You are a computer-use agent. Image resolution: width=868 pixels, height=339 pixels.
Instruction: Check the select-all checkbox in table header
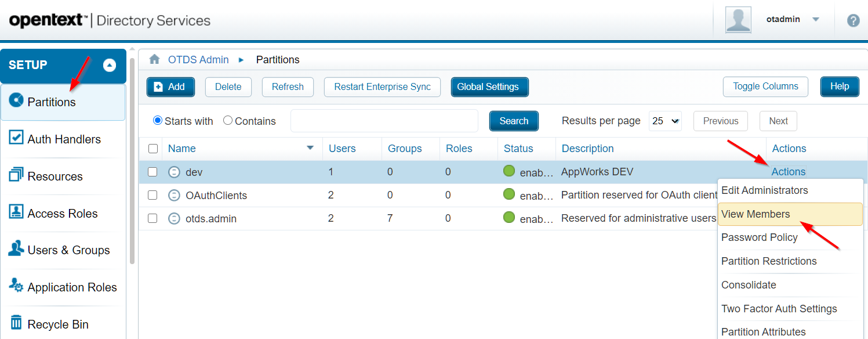[x=153, y=149]
